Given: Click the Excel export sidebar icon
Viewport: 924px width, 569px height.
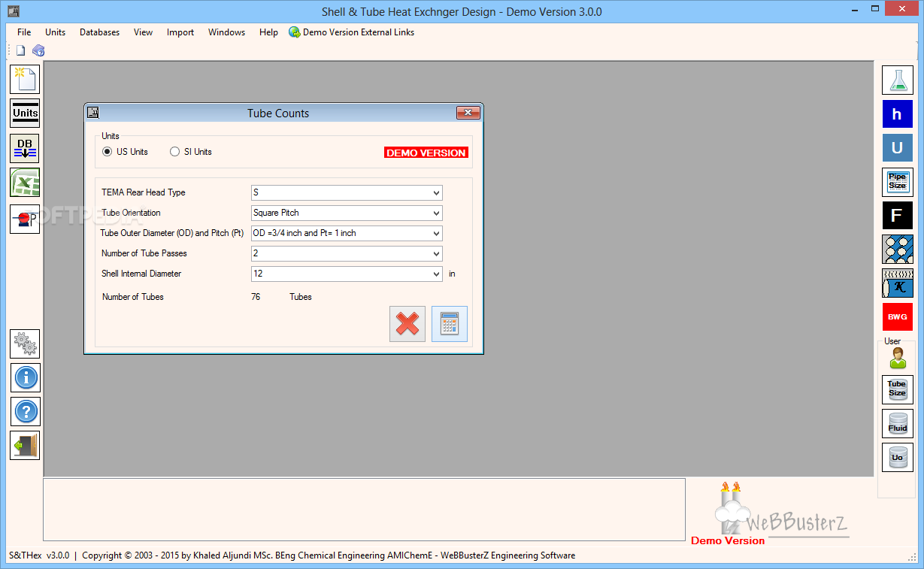Looking at the screenshot, I should click(x=25, y=183).
